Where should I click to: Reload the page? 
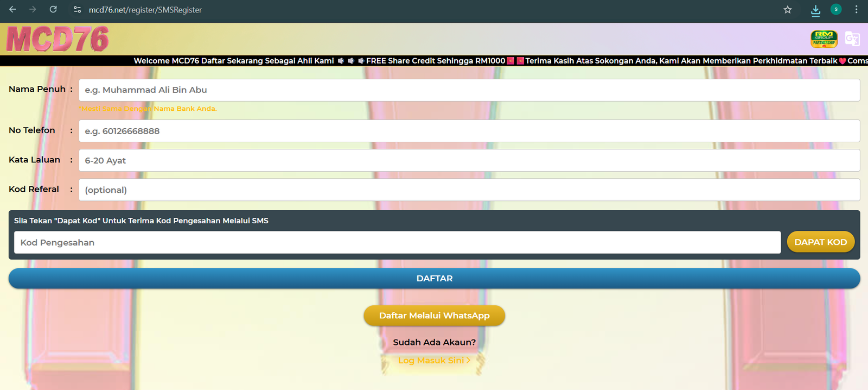pos(53,9)
